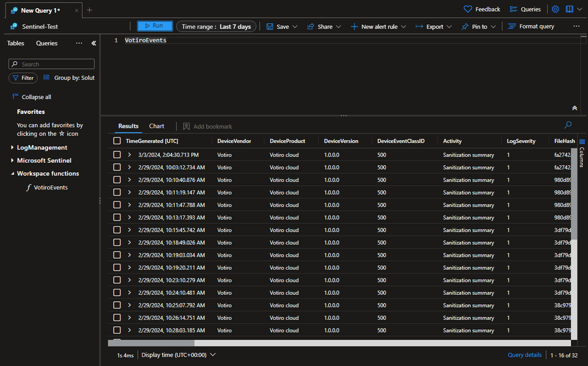Click the pane resize handle dots above Results

(343, 116)
